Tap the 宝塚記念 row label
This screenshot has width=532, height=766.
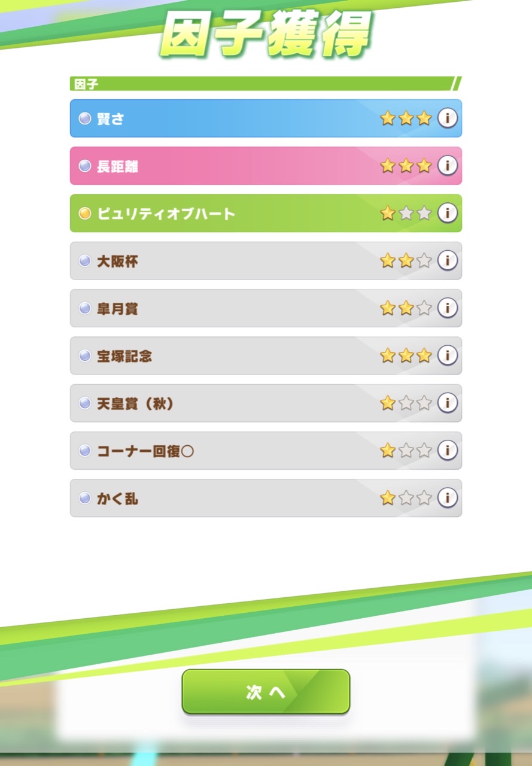click(124, 356)
